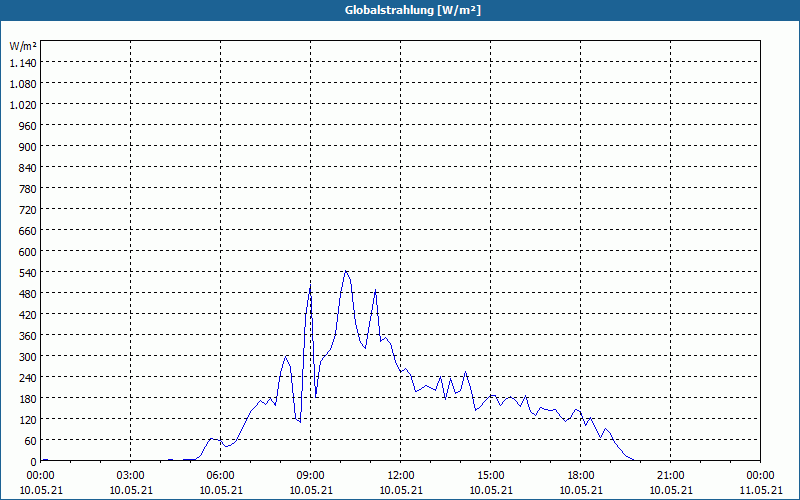The height and width of the screenshot is (500, 800).
Task: Select the 15:00 time axis label
Action: pos(491,476)
